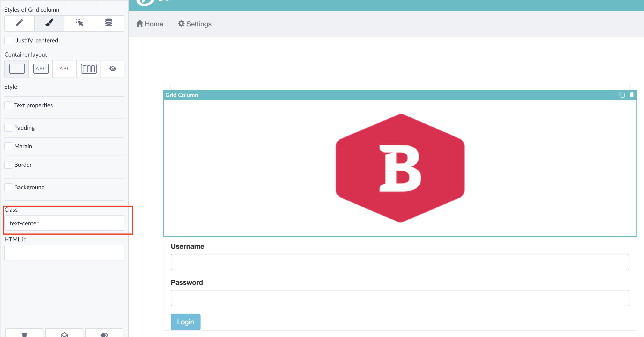This screenshot has width=644, height=337.
Task: Focus the Class input with text-center
Action: [x=64, y=223]
